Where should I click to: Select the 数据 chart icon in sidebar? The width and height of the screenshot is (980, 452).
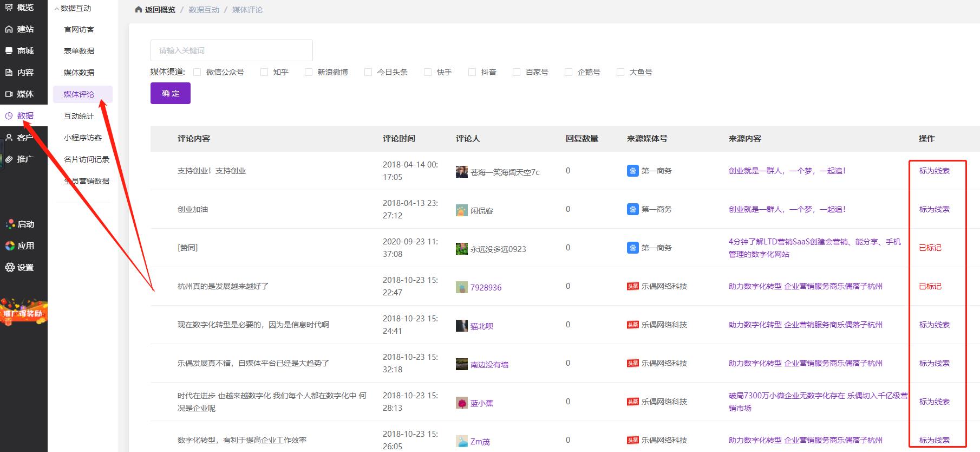point(9,116)
